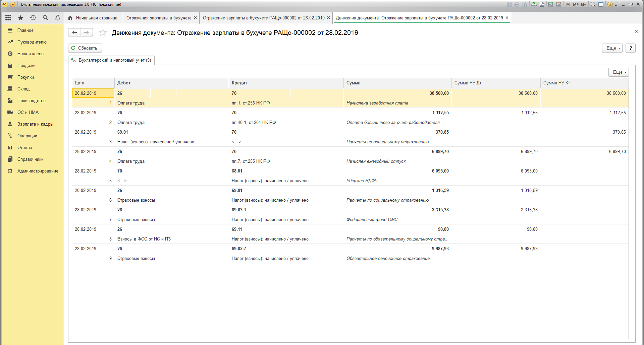Select the Бухгалтерский и налоговый учет tab

111,60
